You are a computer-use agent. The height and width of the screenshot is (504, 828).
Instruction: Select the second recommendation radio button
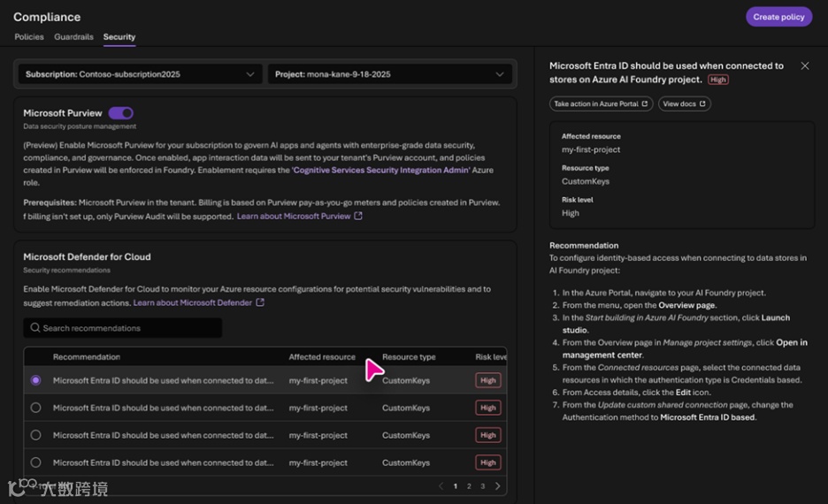coord(35,408)
